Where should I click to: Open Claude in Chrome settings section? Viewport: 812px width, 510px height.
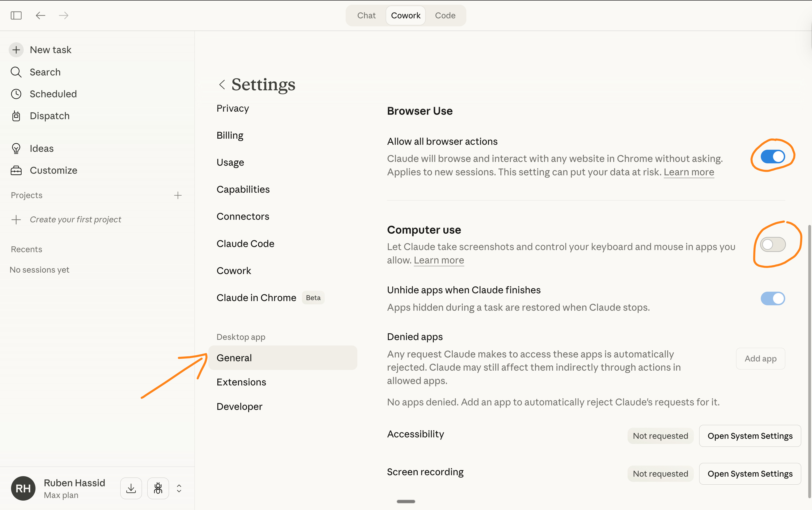point(256,298)
